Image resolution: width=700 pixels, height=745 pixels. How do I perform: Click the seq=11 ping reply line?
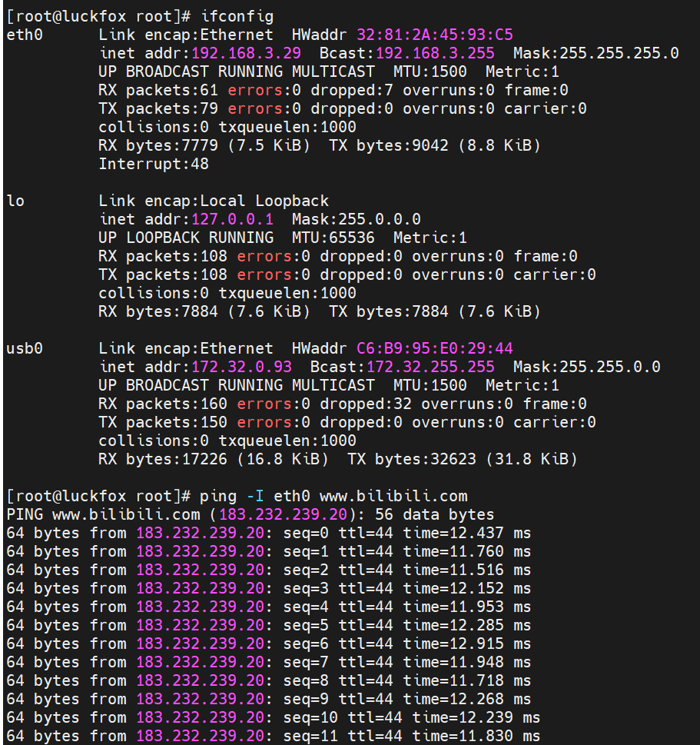click(x=274, y=736)
